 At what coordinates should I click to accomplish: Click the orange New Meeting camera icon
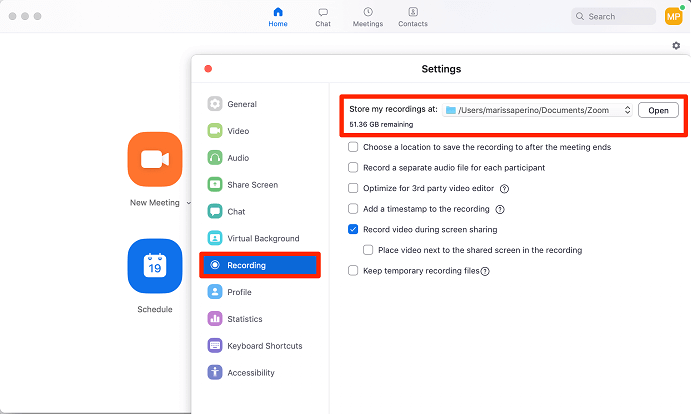[154, 159]
